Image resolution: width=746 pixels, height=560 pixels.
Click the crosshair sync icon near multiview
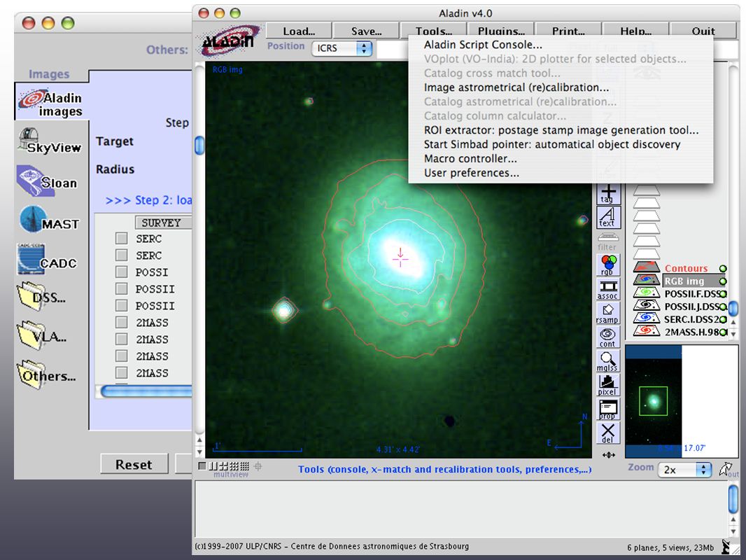pos(258,465)
